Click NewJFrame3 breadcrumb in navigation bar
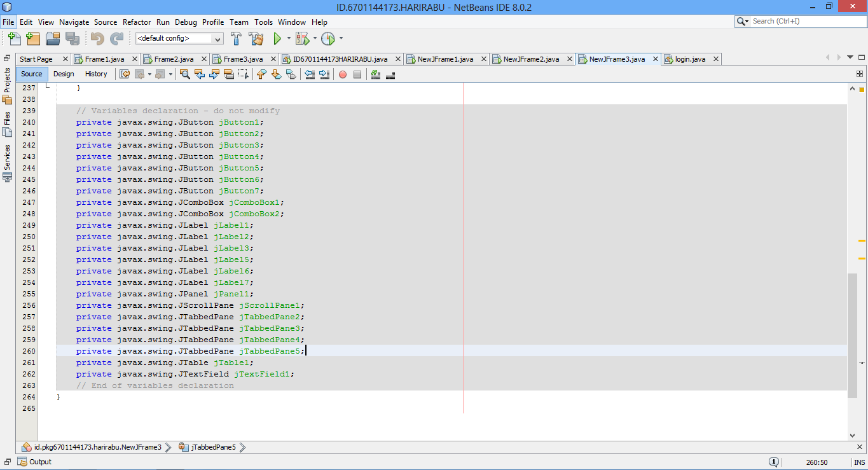 pos(92,447)
